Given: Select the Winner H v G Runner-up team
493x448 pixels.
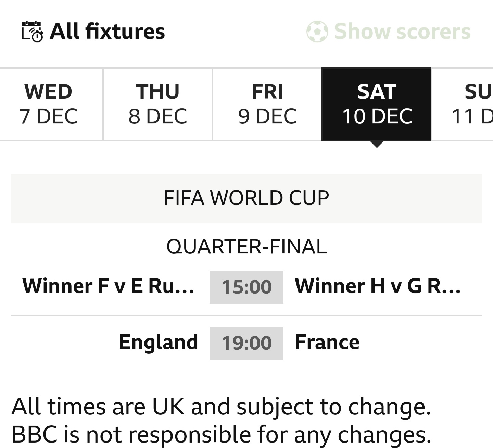Looking at the screenshot, I should click(x=378, y=286).
